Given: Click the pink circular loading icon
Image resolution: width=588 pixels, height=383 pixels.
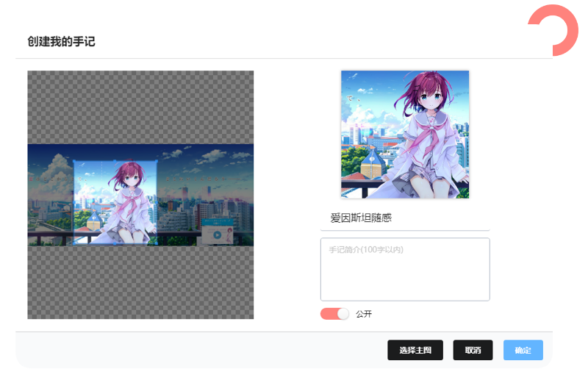Looking at the screenshot, I should (x=553, y=30).
